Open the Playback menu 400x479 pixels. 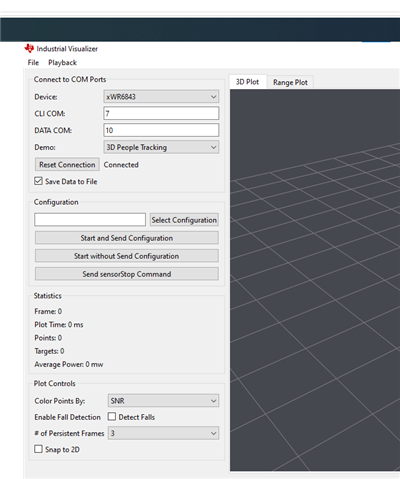click(x=62, y=63)
